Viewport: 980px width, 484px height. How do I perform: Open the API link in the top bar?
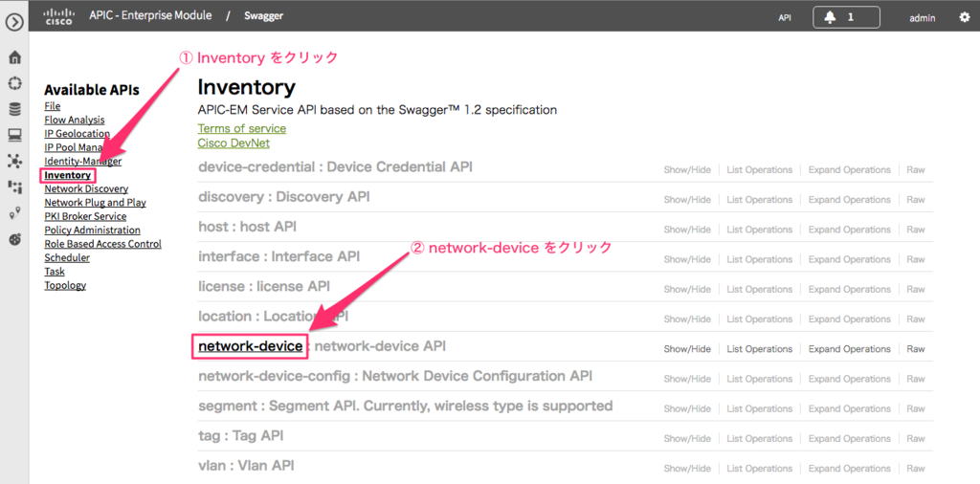(x=785, y=18)
